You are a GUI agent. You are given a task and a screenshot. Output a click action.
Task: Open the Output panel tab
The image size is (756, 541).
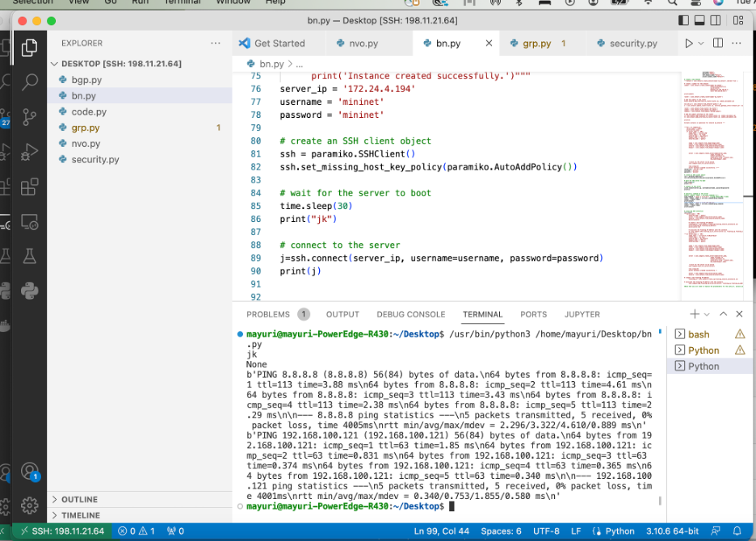pos(342,314)
